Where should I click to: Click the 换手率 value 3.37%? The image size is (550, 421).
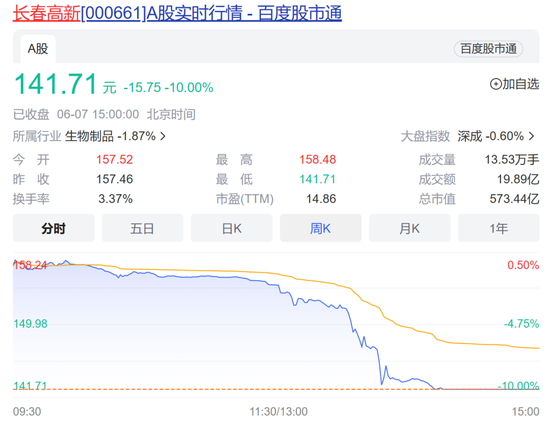pyautogui.click(x=115, y=199)
